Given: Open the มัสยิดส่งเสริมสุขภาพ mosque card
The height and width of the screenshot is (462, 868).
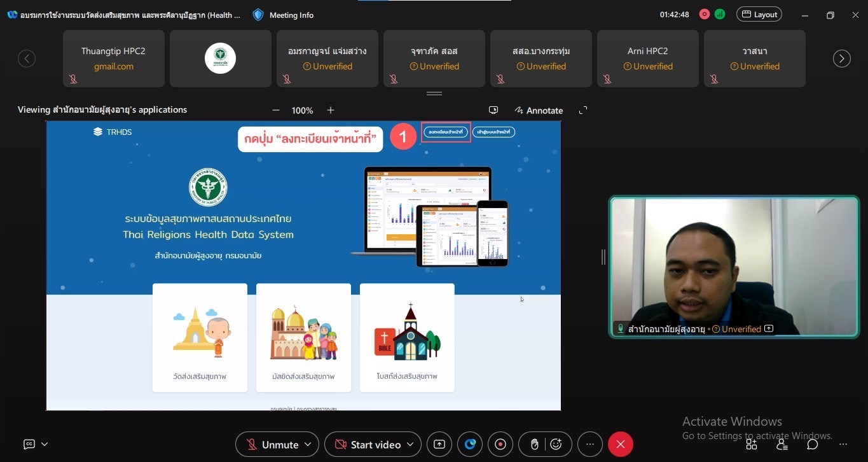Looking at the screenshot, I should tap(303, 337).
